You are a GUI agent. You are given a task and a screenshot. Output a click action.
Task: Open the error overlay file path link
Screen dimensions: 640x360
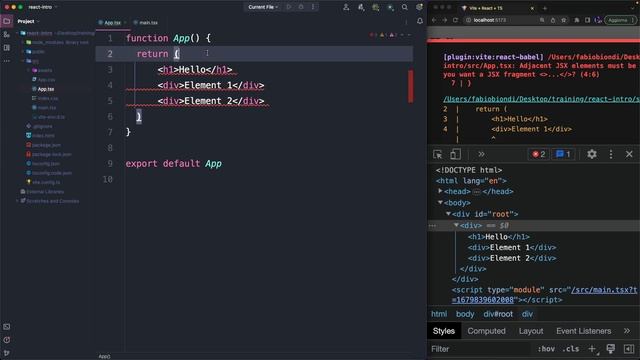click(541, 99)
